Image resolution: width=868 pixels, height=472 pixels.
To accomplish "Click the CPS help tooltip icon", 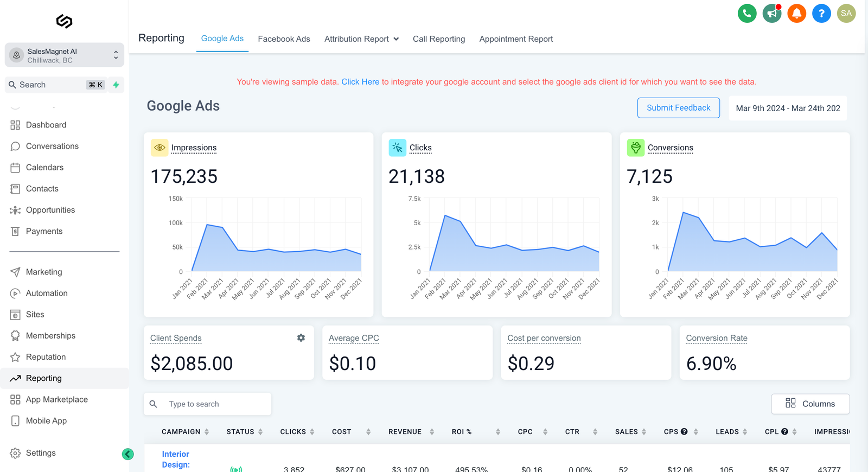I will pyautogui.click(x=684, y=432).
